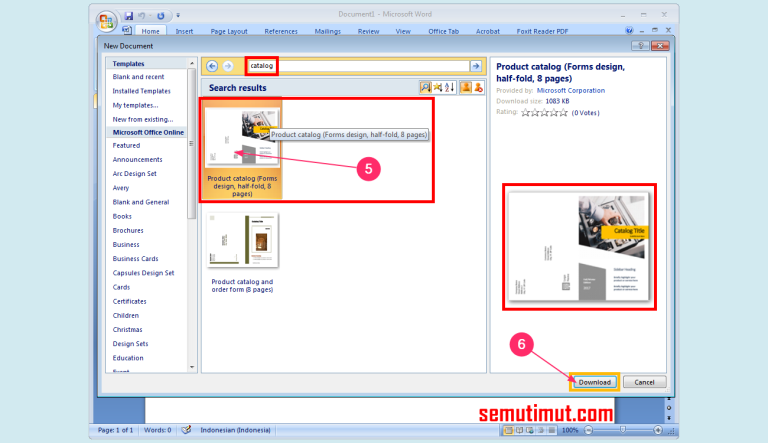Open the 100% zoom level dialog
This screenshot has width=768, height=443.
(x=570, y=430)
